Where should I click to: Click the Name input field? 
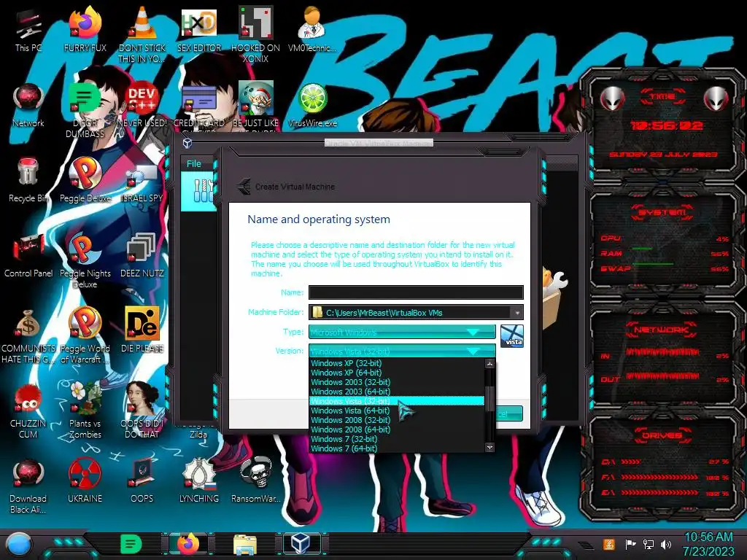click(x=416, y=292)
